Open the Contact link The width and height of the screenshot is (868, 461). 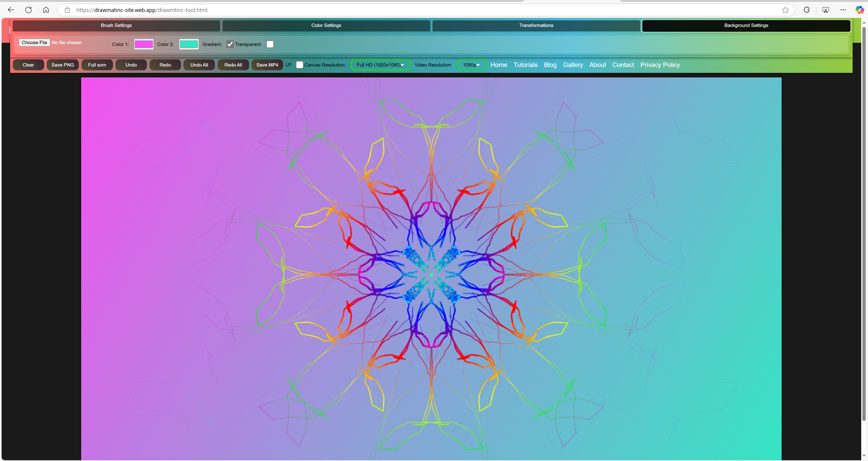(x=623, y=65)
